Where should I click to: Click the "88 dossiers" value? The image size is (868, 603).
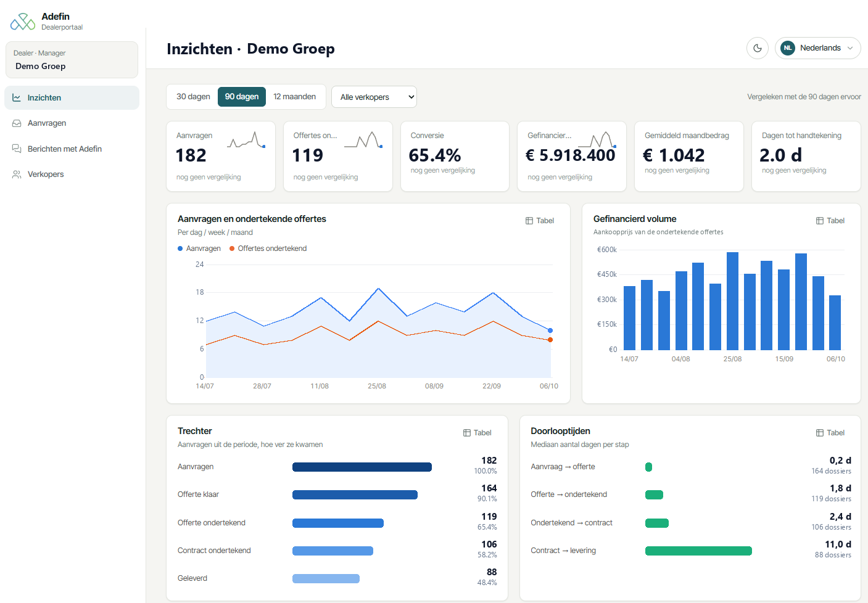coord(833,555)
